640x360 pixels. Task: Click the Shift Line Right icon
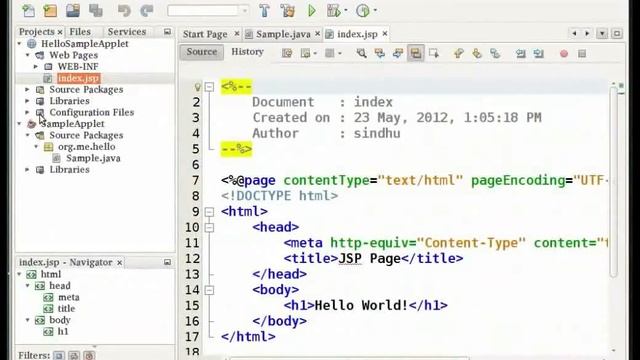[539, 53]
